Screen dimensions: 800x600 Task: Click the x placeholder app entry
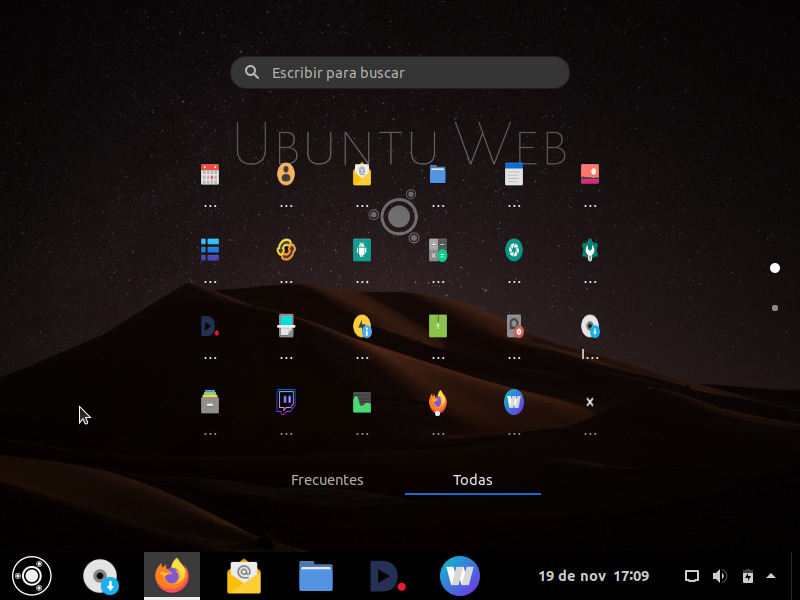[589, 402]
